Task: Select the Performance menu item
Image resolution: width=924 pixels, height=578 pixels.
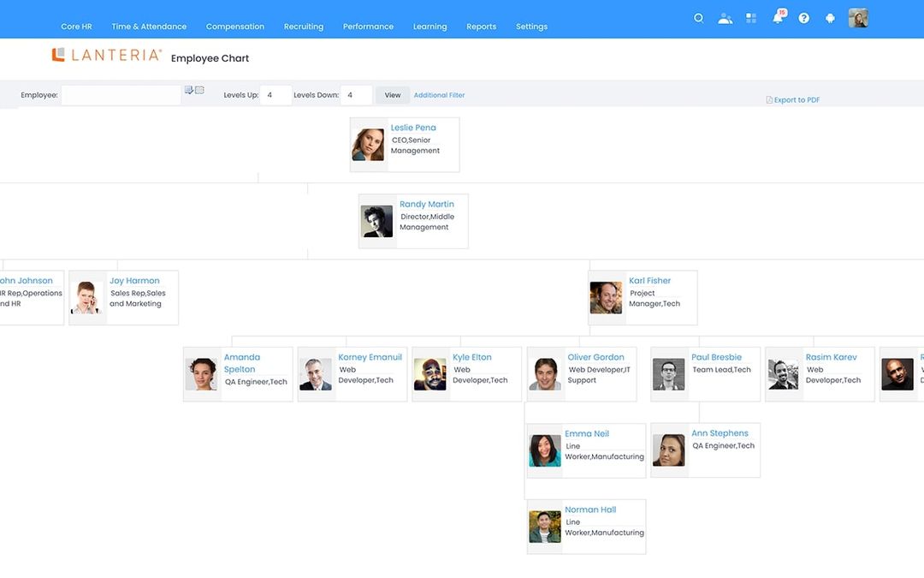Action: click(368, 26)
